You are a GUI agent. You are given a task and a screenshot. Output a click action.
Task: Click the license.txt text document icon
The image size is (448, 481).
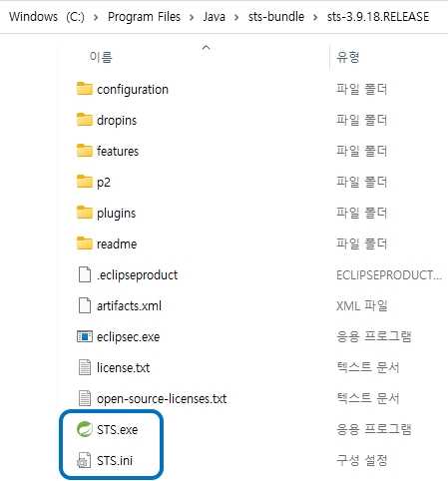click(84, 367)
